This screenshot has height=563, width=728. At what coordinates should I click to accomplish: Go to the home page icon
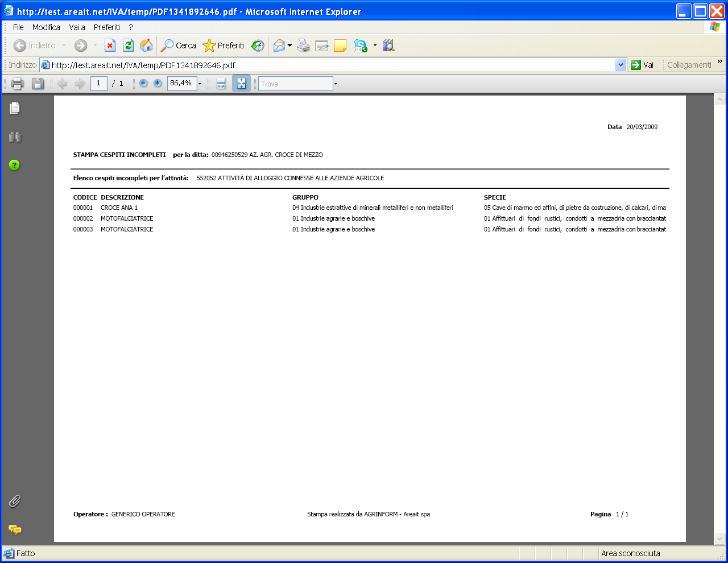coord(146,45)
